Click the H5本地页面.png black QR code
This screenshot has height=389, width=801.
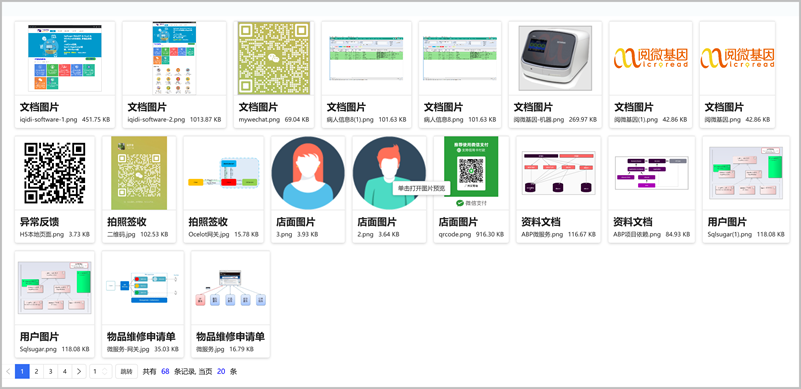click(55, 173)
